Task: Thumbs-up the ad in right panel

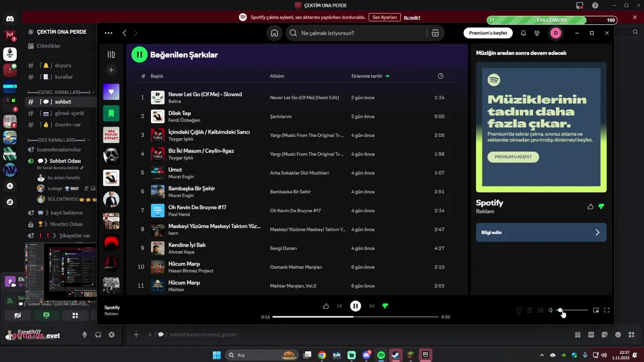Action: (x=590, y=207)
